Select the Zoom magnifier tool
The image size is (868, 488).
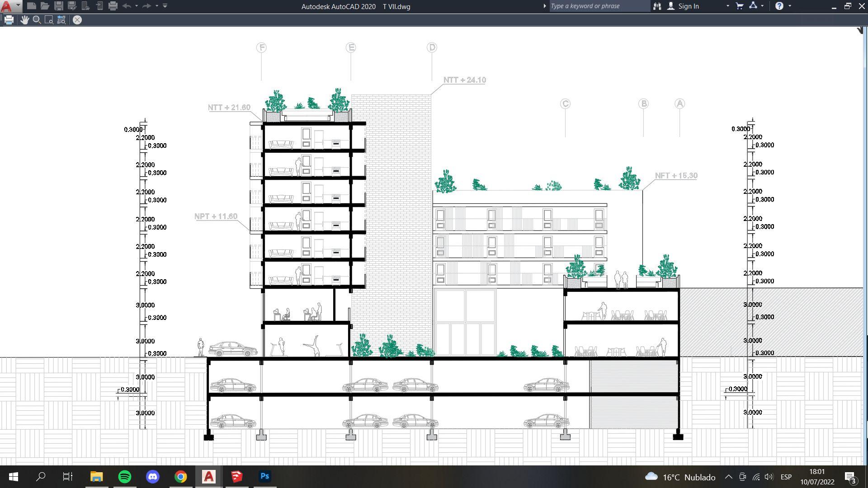pos(37,20)
